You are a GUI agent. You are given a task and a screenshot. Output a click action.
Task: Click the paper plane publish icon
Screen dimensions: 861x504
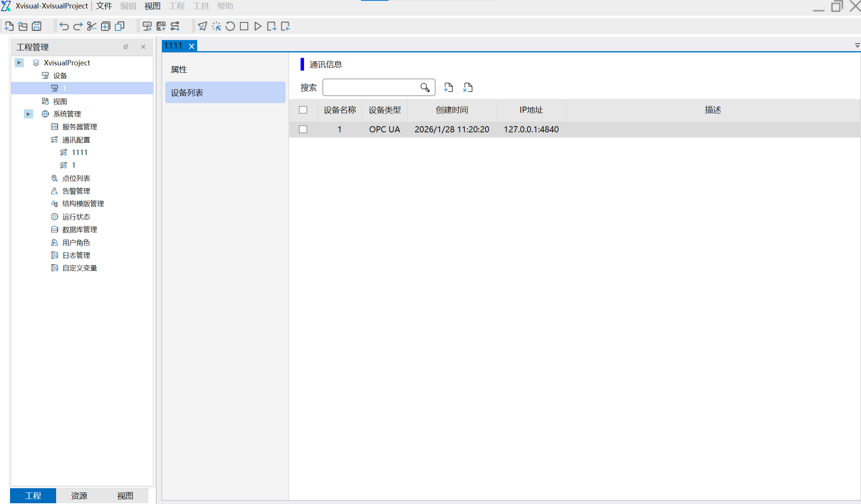(x=203, y=26)
